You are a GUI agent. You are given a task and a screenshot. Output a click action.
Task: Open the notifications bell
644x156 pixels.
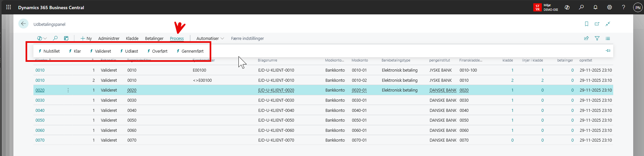point(595,7)
